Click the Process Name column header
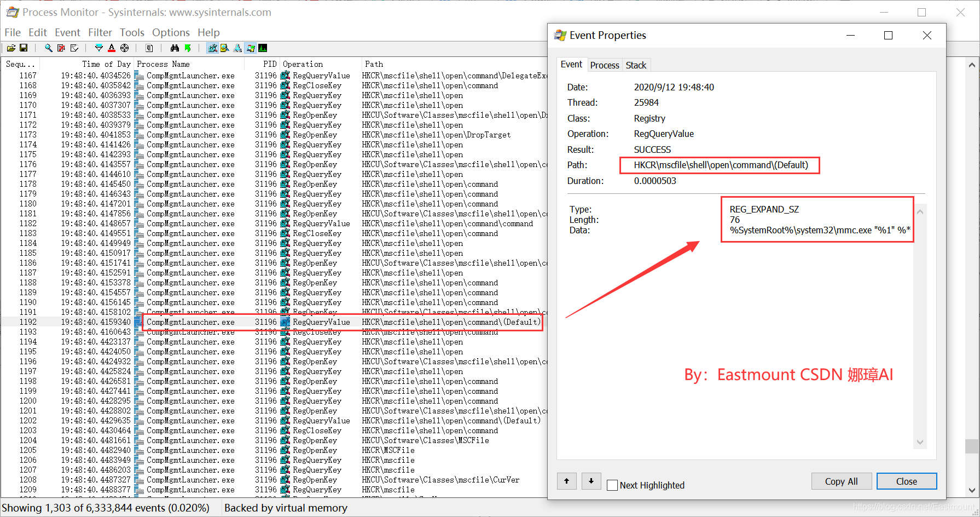Viewport: 980px width, 517px height. click(x=190, y=64)
